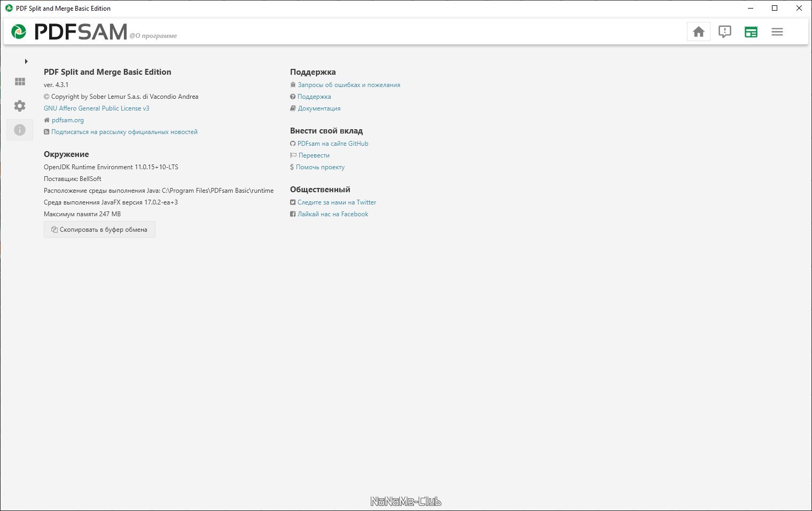Open settings gear in sidebar

(x=20, y=106)
